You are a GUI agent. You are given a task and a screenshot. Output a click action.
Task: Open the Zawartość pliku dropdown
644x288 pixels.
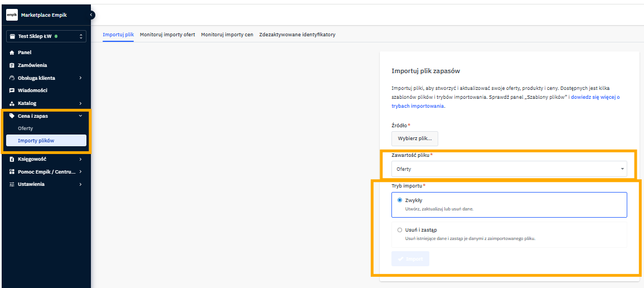(509, 169)
